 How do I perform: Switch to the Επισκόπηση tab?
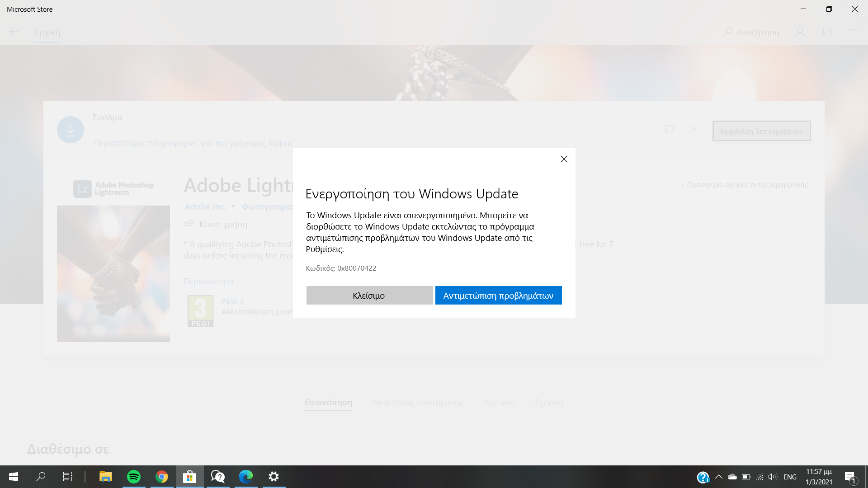click(x=328, y=402)
